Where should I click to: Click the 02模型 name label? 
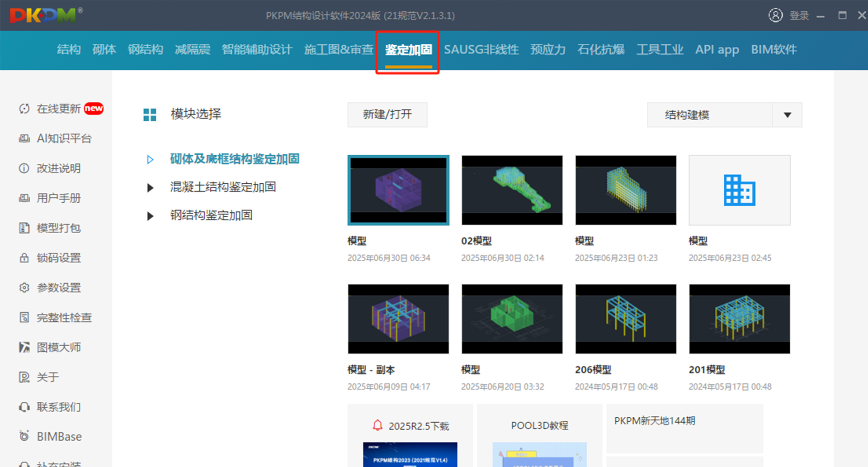[476, 241]
